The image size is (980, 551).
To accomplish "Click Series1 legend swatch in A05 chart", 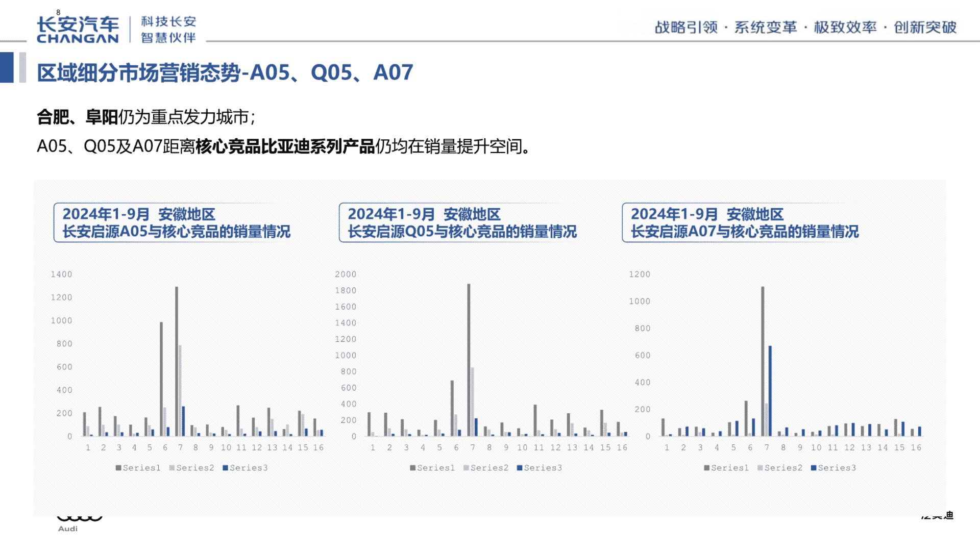I will click(x=118, y=468).
